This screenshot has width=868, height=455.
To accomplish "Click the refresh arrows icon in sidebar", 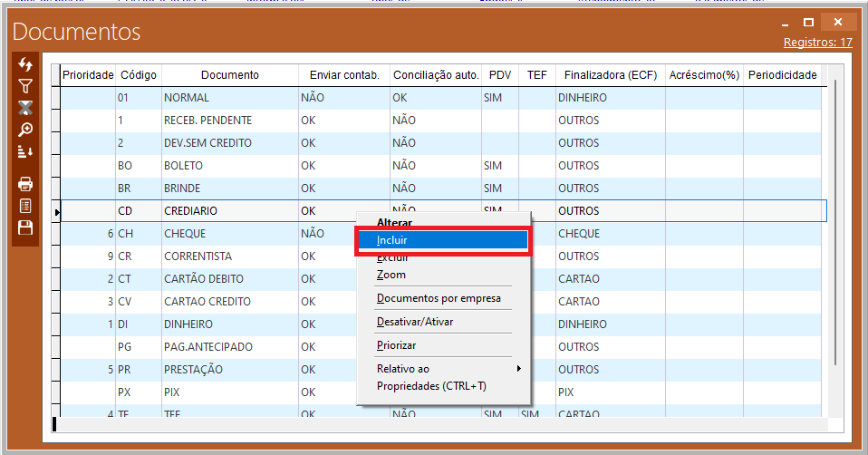I will [x=25, y=65].
